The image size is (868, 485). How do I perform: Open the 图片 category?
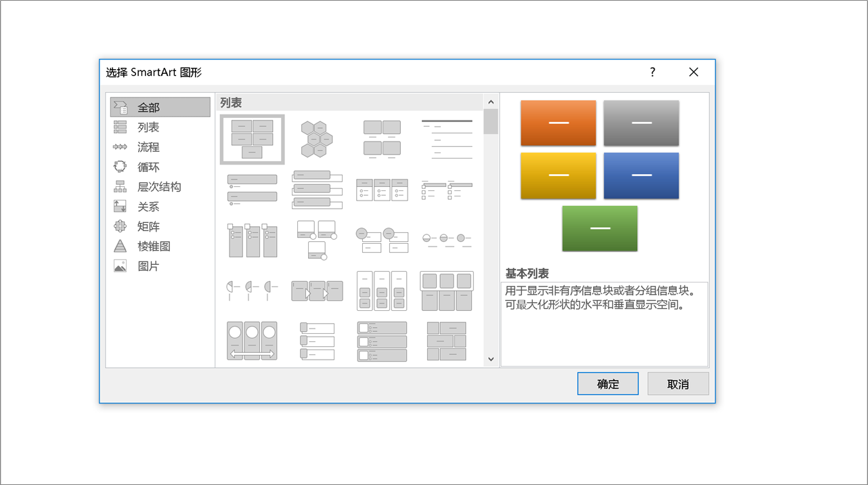point(160,266)
